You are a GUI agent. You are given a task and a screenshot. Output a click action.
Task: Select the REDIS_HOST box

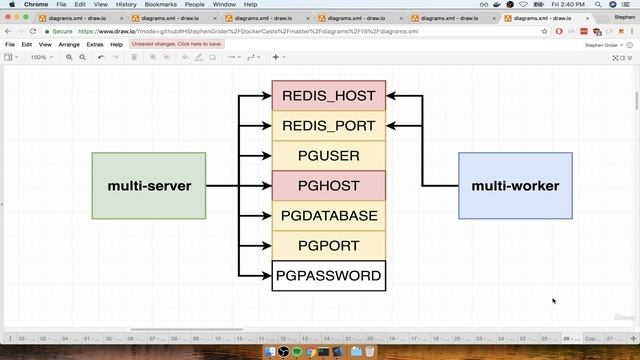click(x=329, y=96)
